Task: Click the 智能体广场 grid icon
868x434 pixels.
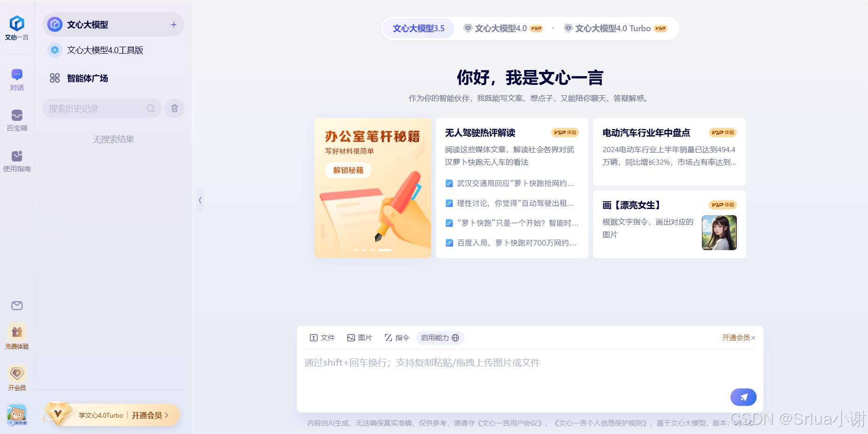Action: click(x=55, y=78)
